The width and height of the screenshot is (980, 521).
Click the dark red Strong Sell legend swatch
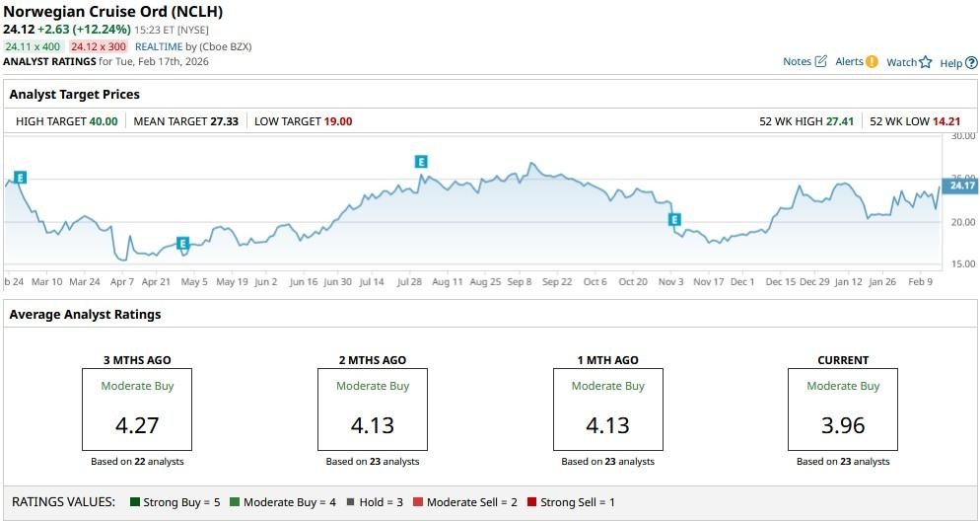531,501
